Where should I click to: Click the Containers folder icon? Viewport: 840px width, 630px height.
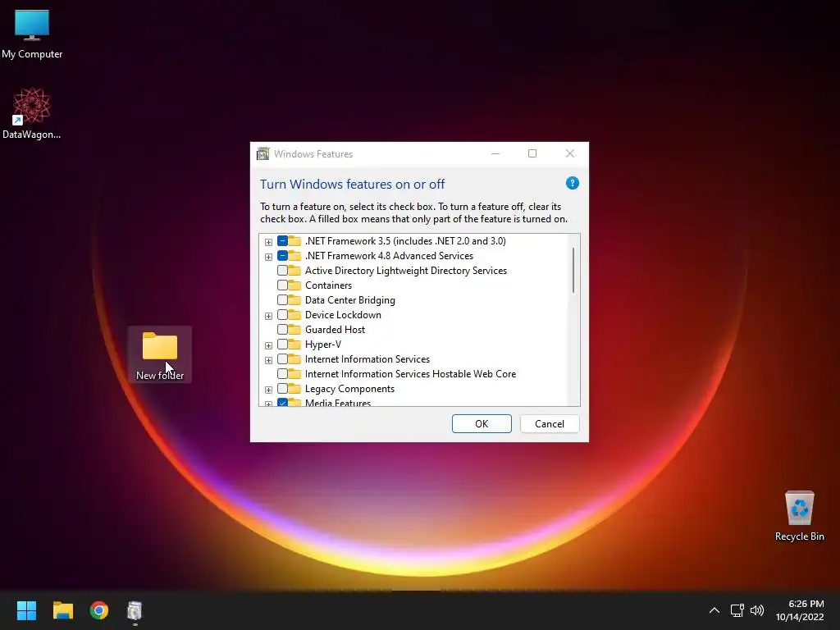(x=294, y=285)
